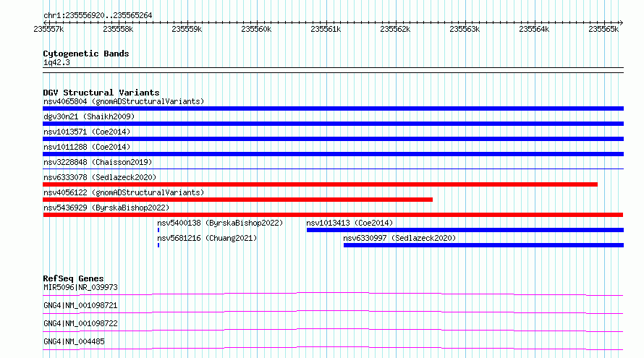This screenshot has width=644, height=358.
Task: Click the RefSeq Genes track title
Action: 73,278
